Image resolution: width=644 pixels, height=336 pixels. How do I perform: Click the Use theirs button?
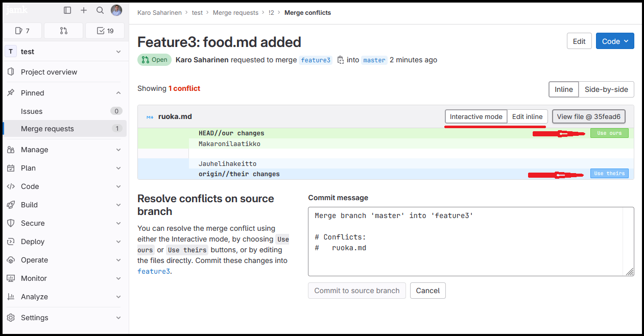pyautogui.click(x=609, y=174)
